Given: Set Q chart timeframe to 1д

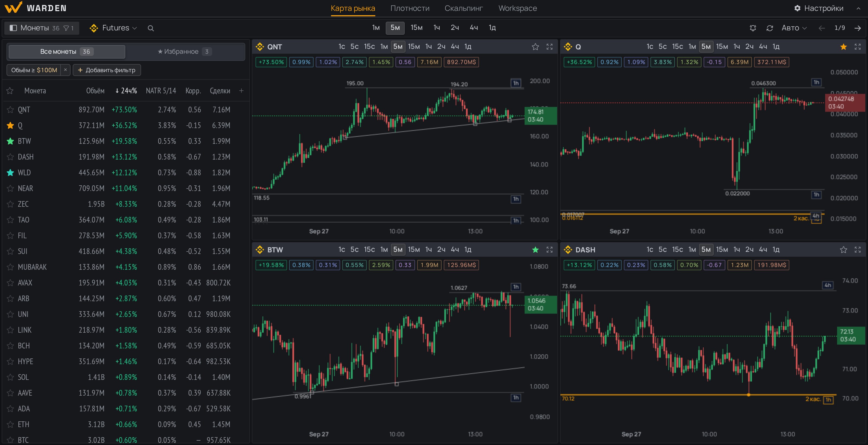Looking at the screenshot, I should click(x=776, y=46).
